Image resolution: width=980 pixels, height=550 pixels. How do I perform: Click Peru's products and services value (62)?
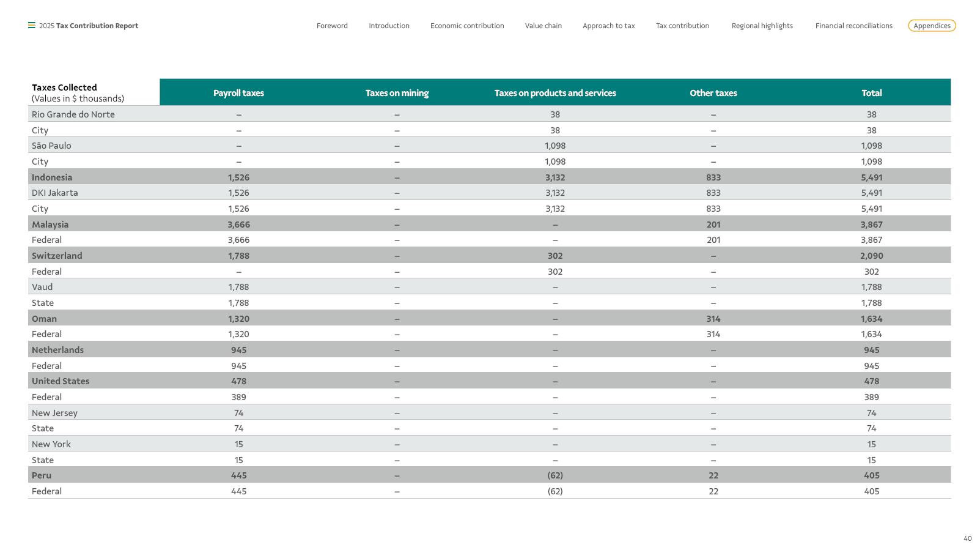555,475
